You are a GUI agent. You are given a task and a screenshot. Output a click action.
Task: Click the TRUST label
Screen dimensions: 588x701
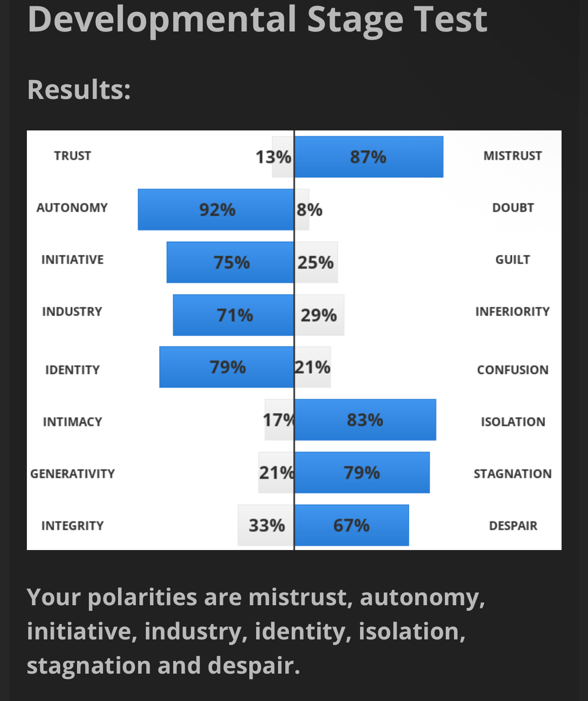[72, 156]
